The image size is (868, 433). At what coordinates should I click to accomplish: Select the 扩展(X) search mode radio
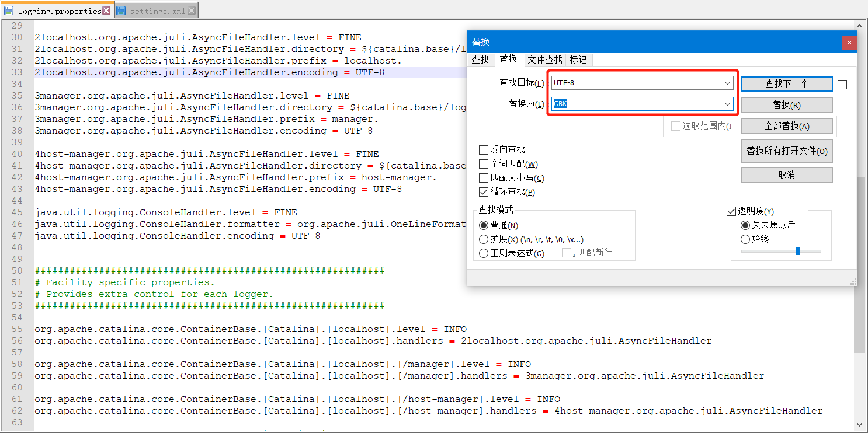[x=484, y=239]
